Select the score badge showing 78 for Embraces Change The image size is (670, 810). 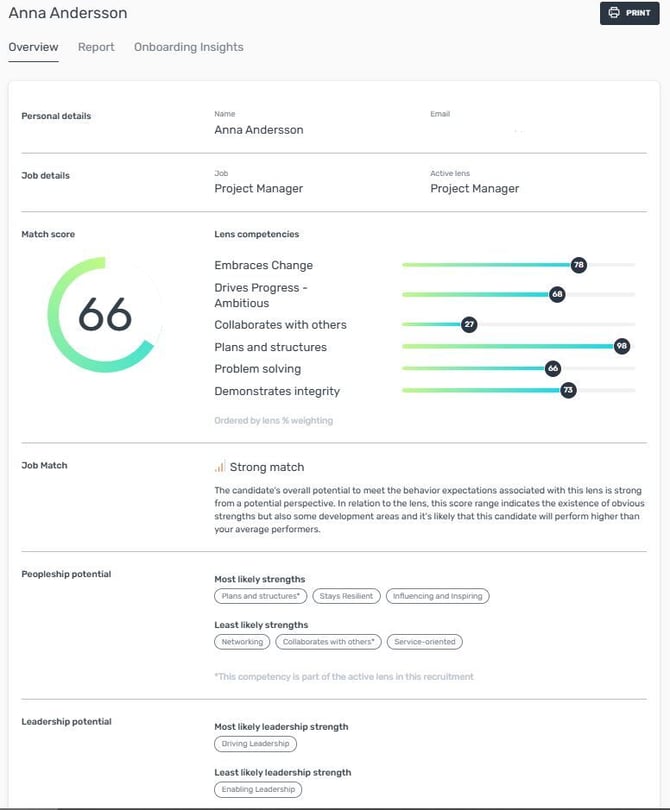pyautogui.click(x=578, y=266)
